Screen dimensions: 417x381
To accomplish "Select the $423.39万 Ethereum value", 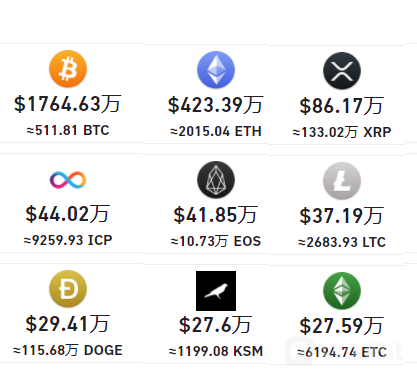I will pos(216,105).
